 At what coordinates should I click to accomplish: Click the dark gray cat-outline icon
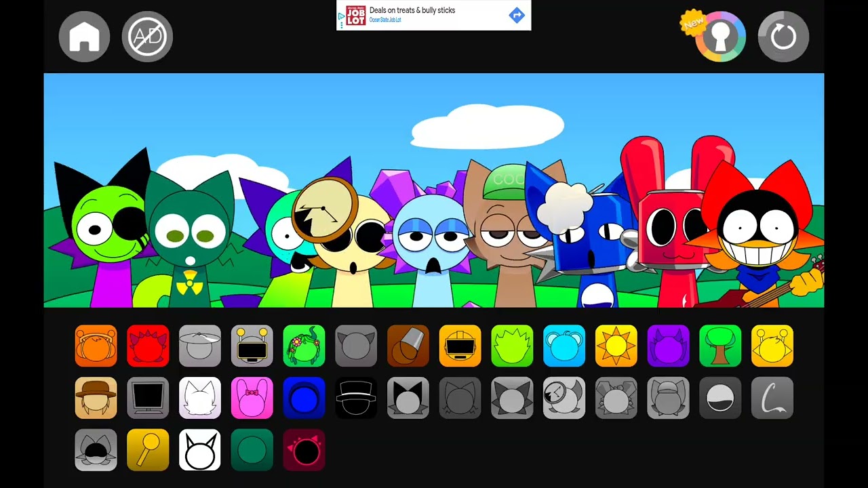pos(460,398)
